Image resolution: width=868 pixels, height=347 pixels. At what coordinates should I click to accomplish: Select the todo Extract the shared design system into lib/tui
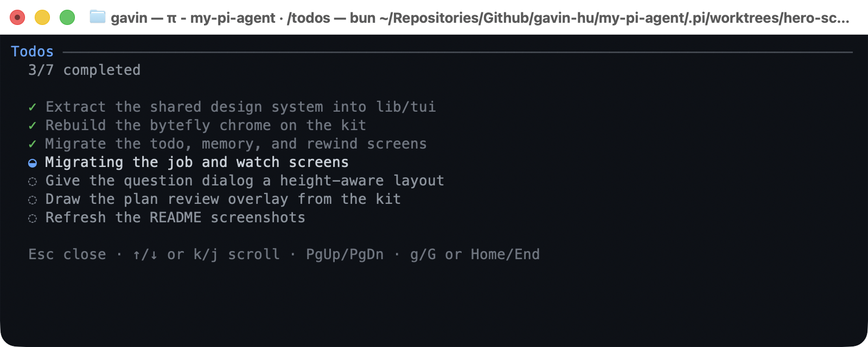pyautogui.click(x=240, y=107)
